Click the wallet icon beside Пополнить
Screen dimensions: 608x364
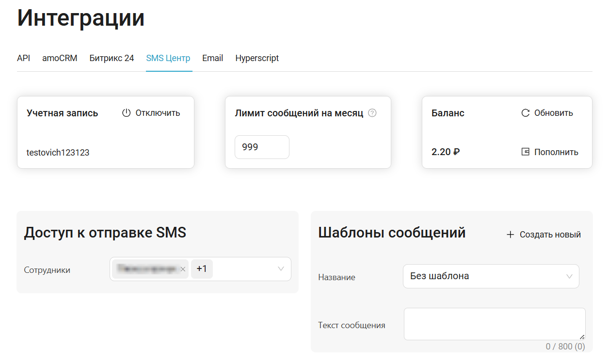coord(525,152)
